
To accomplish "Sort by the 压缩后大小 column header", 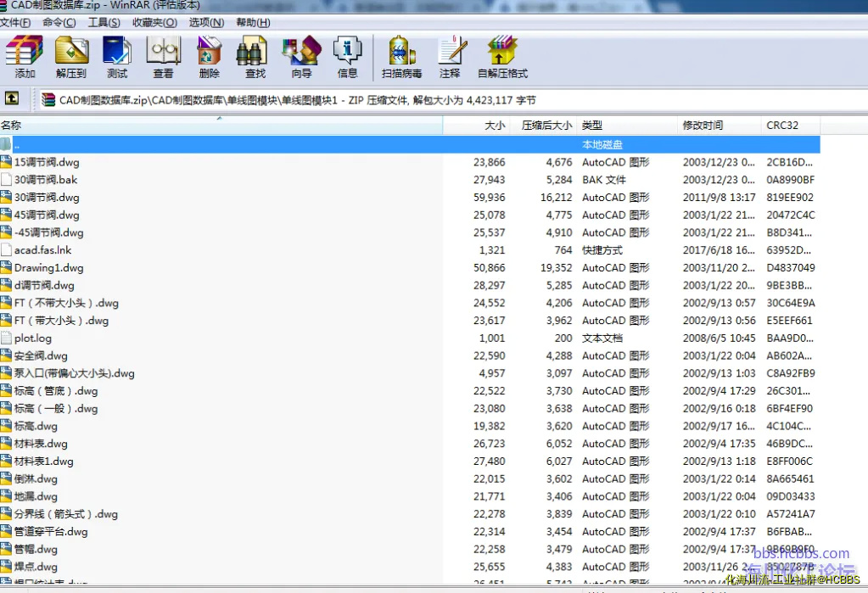I will click(x=544, y=126).
